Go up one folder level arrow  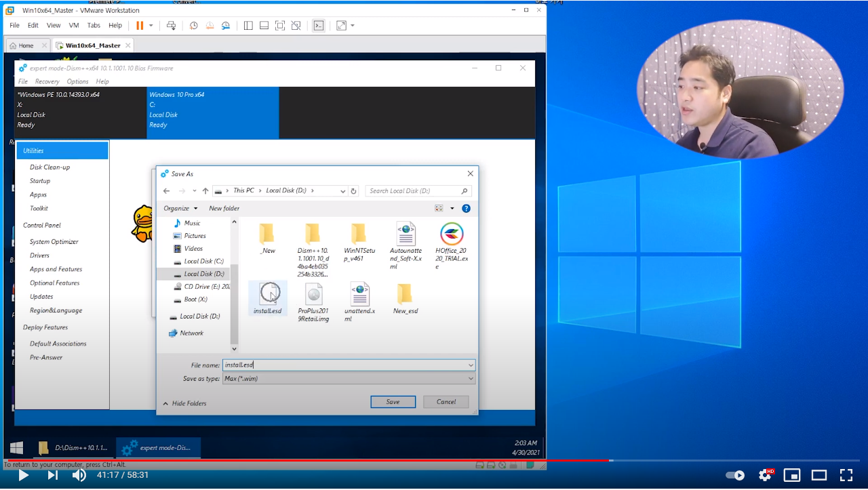pyautogui.click(x=205, y=191)
